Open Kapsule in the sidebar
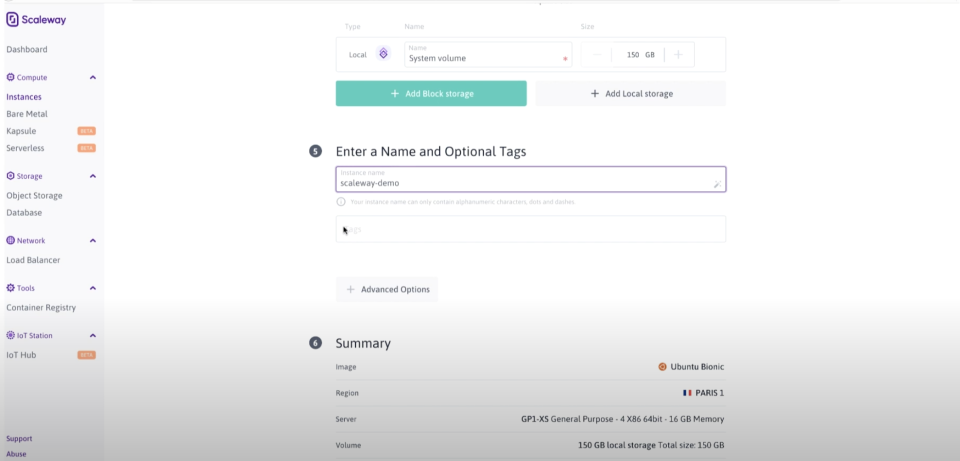 21,131
